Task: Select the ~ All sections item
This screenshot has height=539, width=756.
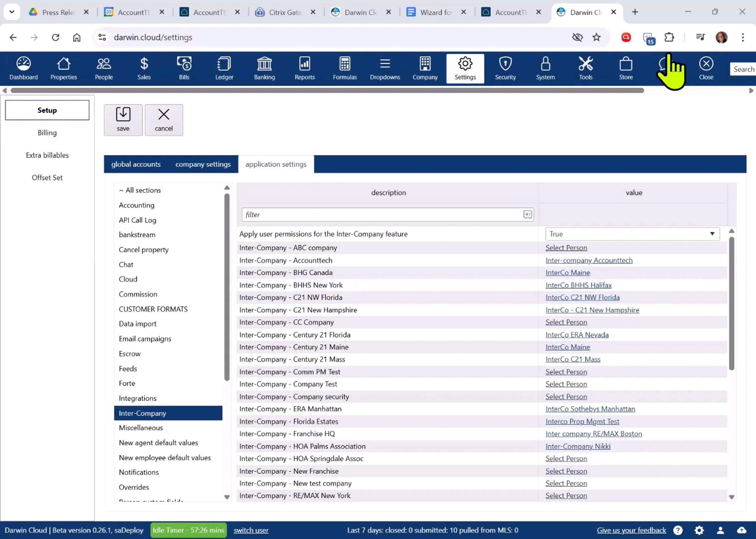Action: pyautogui.click(x=168, y=190)
